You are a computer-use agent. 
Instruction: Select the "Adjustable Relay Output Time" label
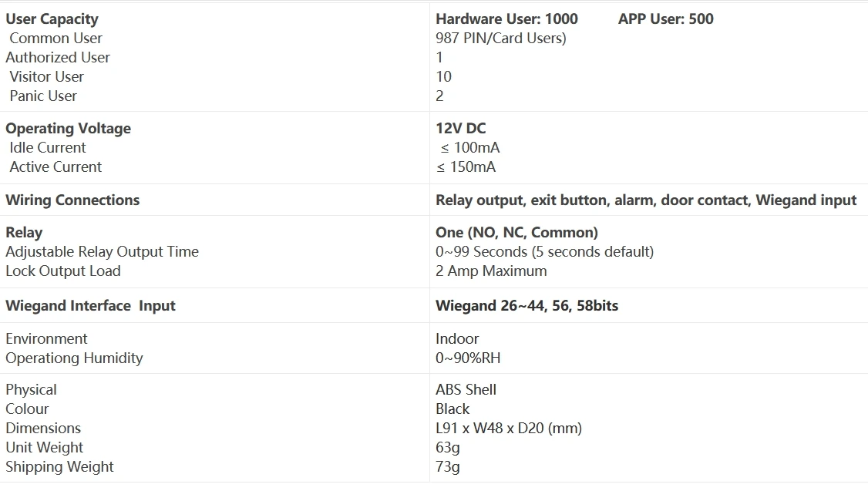click(x=102, y=251)
